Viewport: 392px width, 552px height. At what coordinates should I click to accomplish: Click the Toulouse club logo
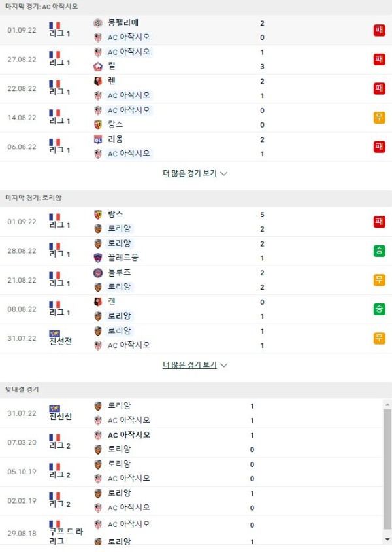point(98,273)
